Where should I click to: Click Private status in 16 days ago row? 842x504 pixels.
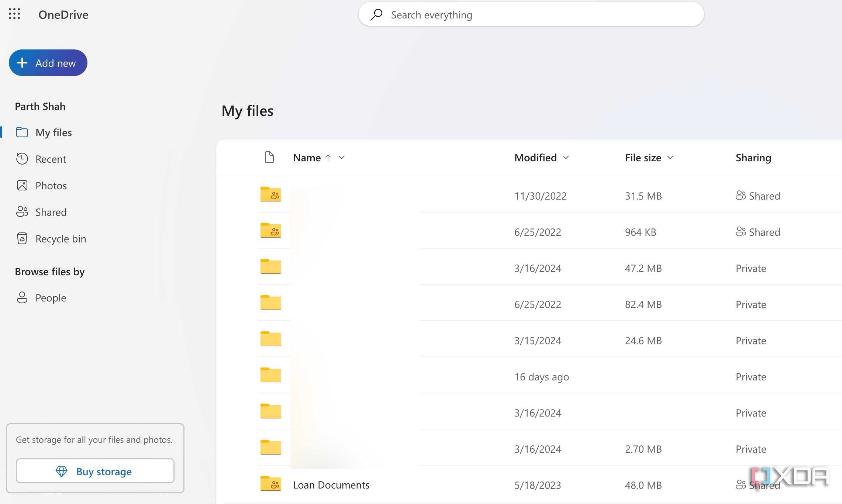click(751, 377)
